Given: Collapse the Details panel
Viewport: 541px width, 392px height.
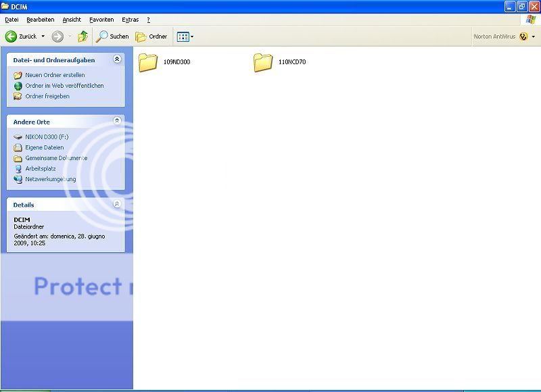Looking at the screenshot, I should [117, 203].
